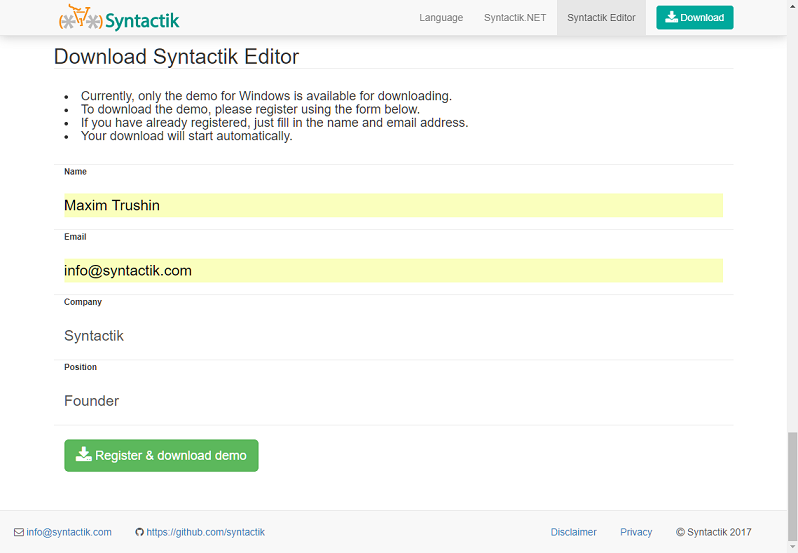The width and height of the screenshot is (798, 553).
Task: Click the download arrow icon in the teal navbar button
Action: (671, 17)
